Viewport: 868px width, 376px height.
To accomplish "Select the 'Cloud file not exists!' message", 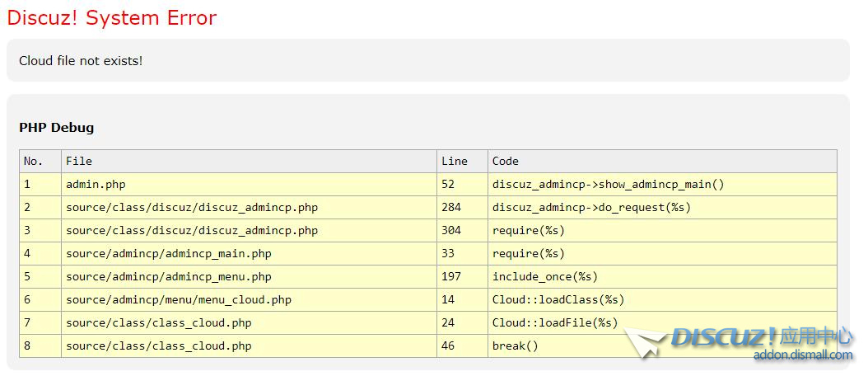I will click(x=81, y=61).
